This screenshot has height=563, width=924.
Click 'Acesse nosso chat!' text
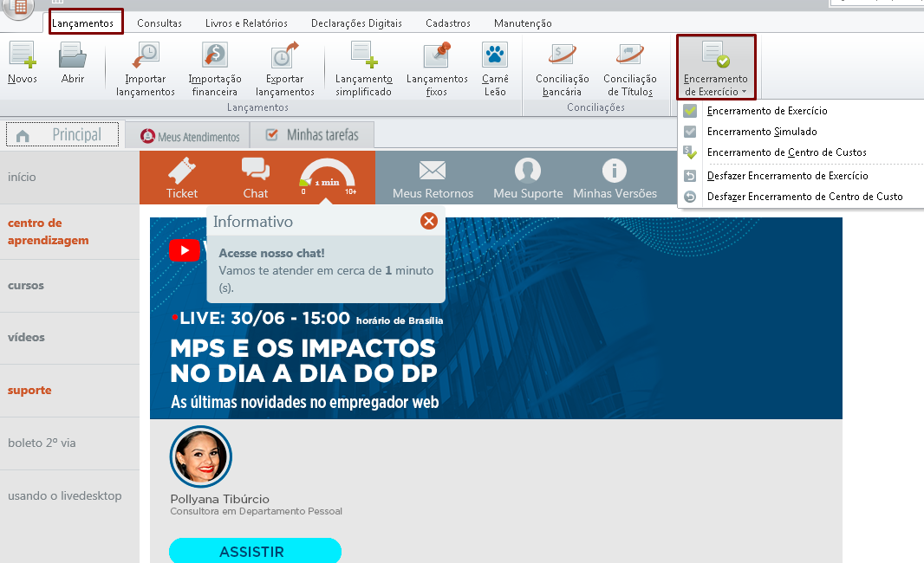click(x=271, y=253)
